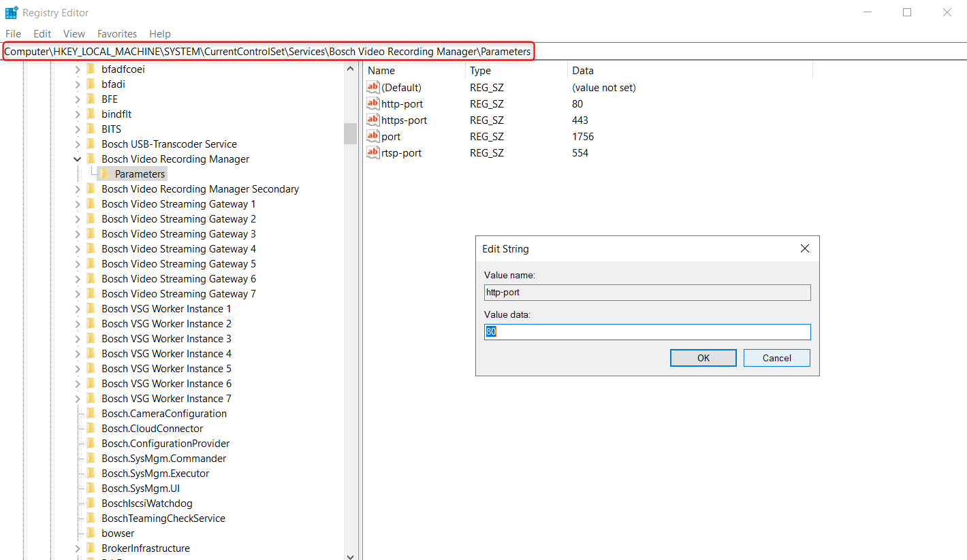The width and height of the screenshot is (967, 560).
Task: Open the Edit menu
Action: (42, 33)
